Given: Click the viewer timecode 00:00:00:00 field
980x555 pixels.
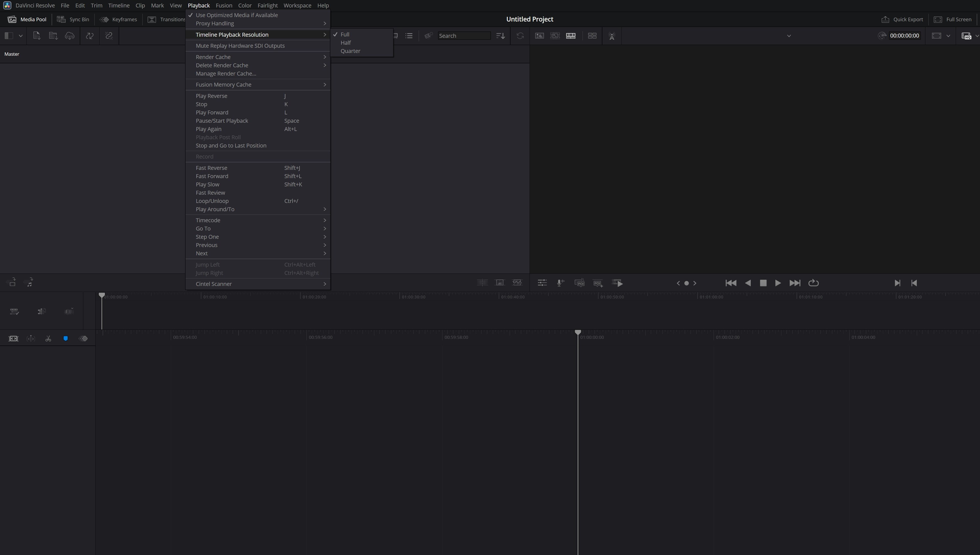Looking at the screenshot, I should tap(904, 36).
